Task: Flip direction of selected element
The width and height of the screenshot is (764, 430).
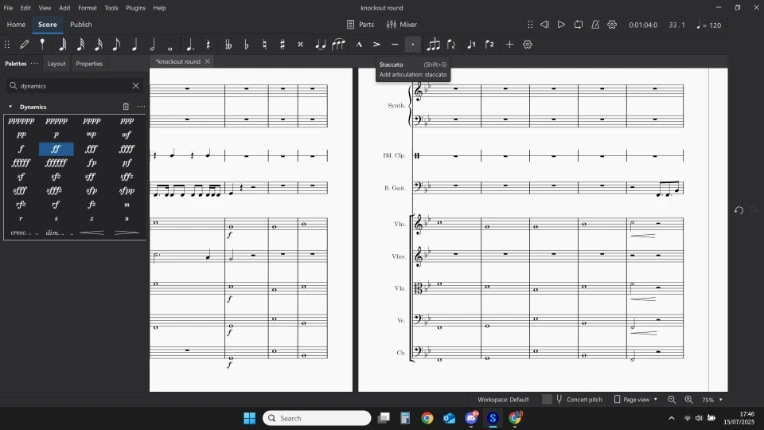Action: pyautogui.click(x=451, y=45)
